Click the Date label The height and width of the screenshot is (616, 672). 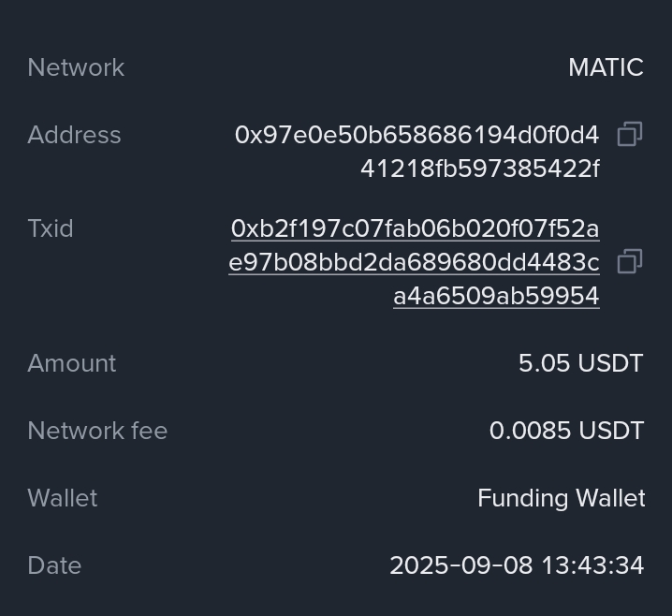point(54,565)
